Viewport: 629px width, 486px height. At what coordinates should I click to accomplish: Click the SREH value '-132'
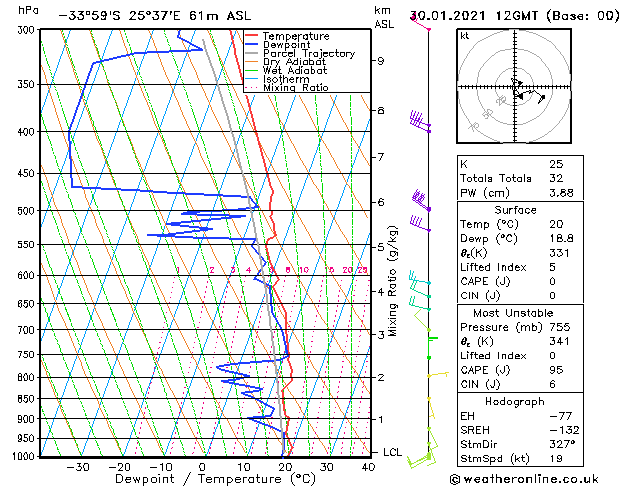[x=564, y=430]
